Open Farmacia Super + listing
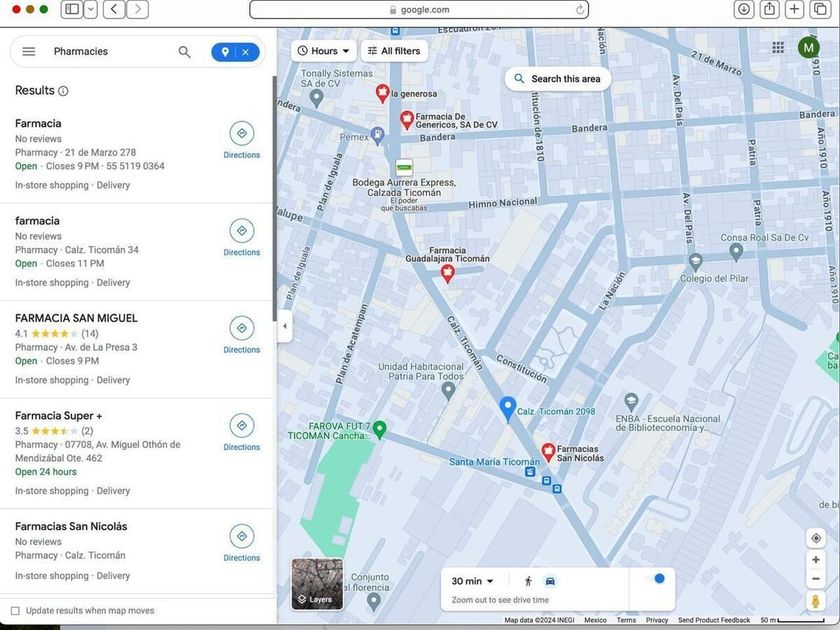Screen dimensions: 840x630 (58, 416)
